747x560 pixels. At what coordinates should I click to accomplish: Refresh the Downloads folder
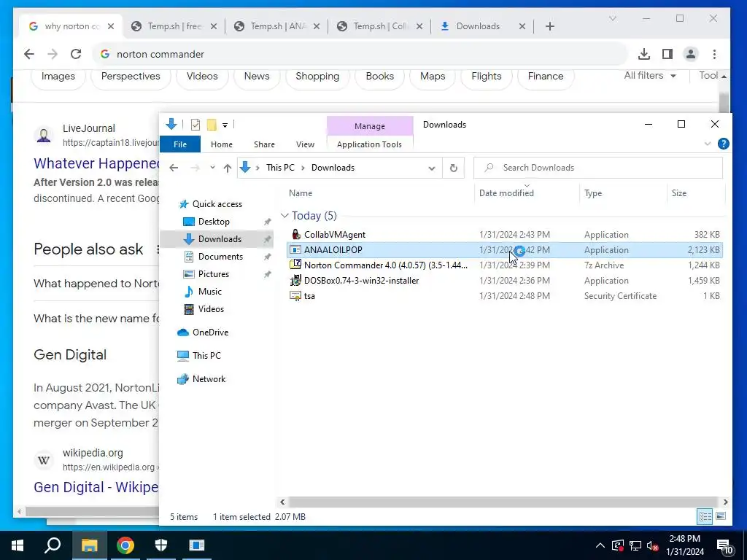454,168
